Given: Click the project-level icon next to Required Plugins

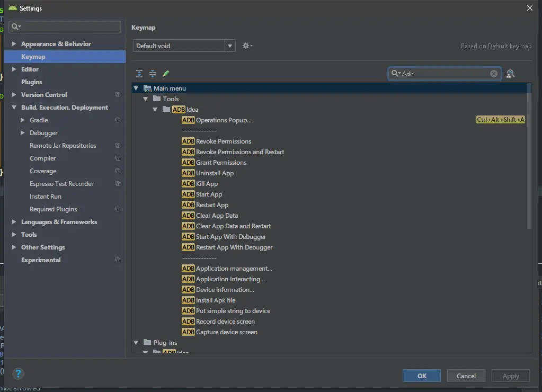Looking at the screenshot, I should point(118,209).
